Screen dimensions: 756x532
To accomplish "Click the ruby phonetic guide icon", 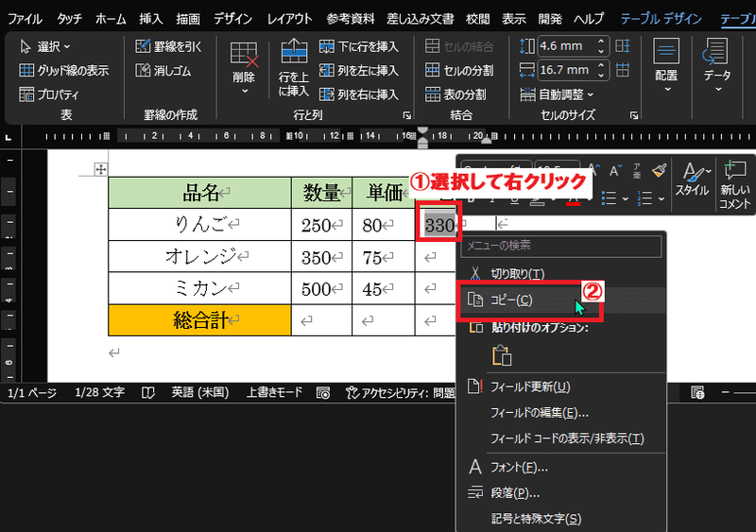I will (636, 170).
